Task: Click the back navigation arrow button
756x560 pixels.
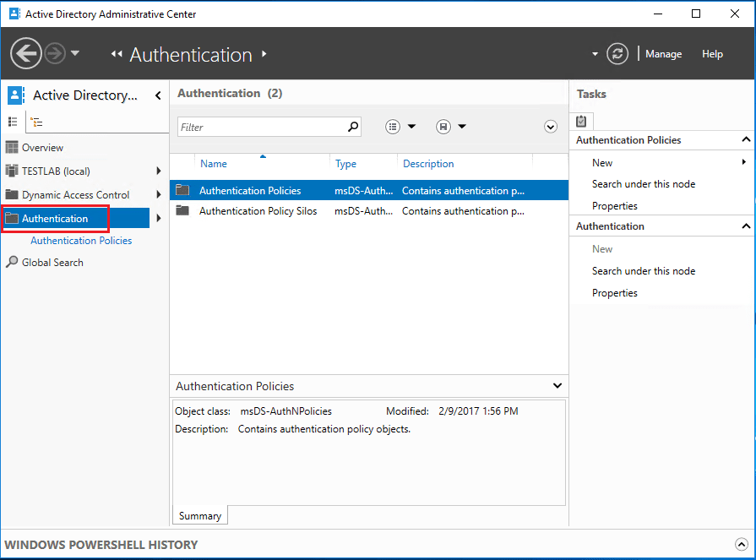Action: (x=26, y=54)
